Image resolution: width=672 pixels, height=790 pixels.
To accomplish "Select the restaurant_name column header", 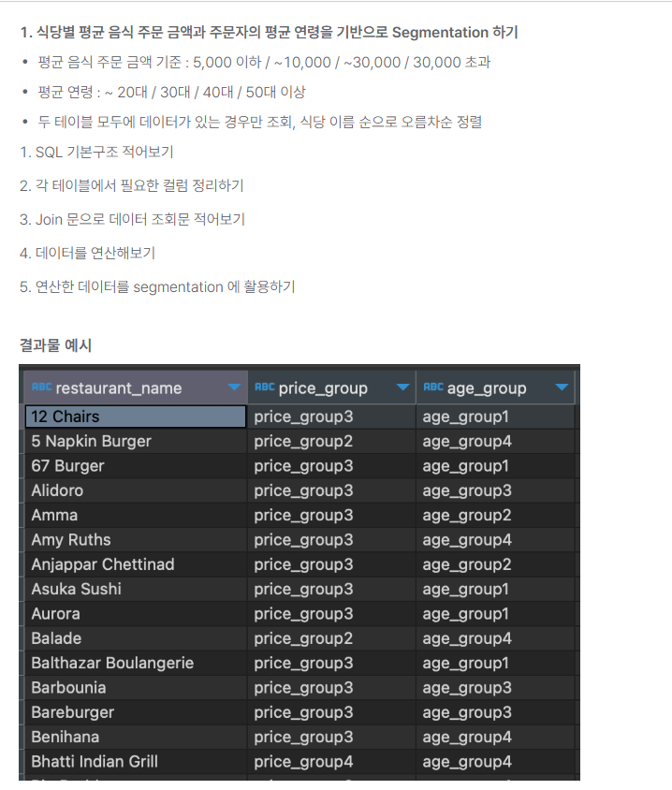I will [x=136, y=388].
